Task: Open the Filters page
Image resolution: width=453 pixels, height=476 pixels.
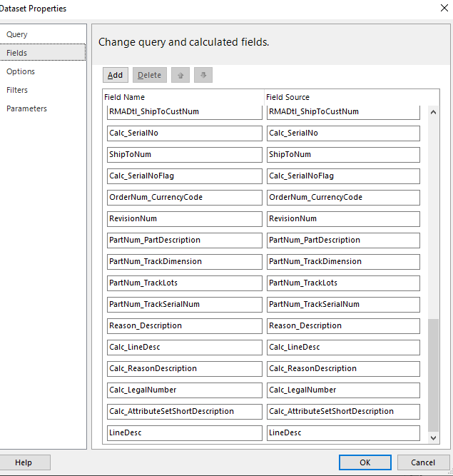Action: [x=17, y=90]
